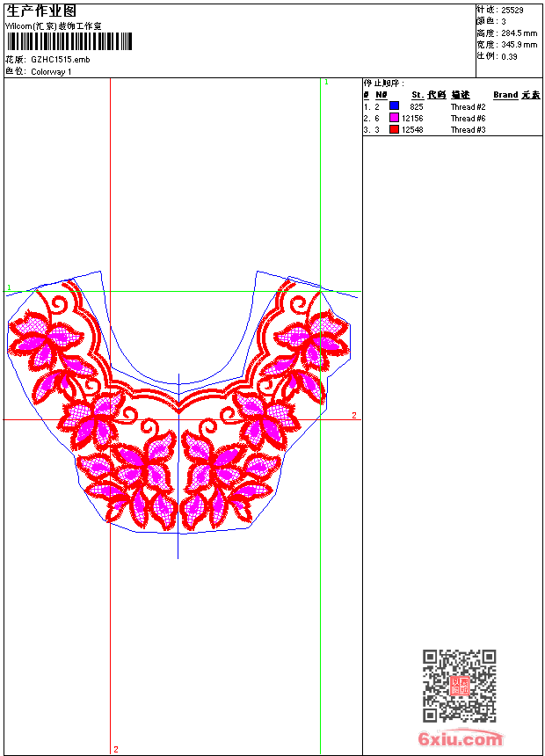The image size is (545, 756).
Task: Click the red Thread #3 color swatch
Action: 394,129
